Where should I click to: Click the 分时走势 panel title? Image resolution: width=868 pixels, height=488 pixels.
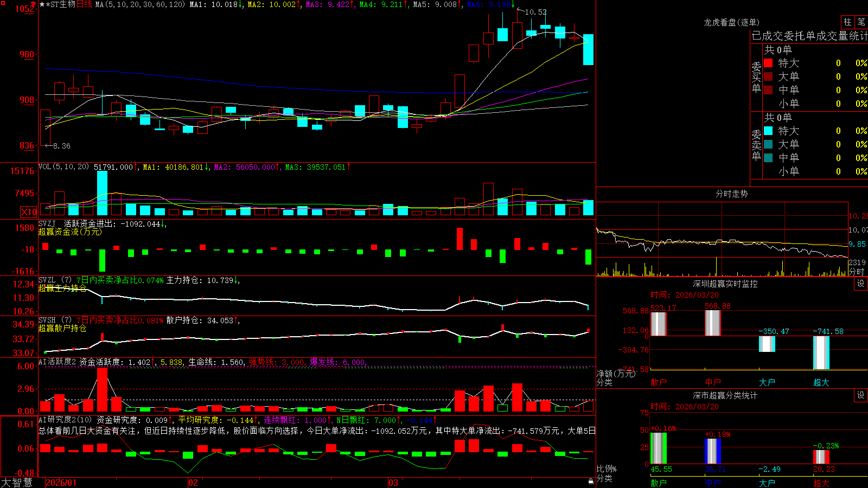731,194
